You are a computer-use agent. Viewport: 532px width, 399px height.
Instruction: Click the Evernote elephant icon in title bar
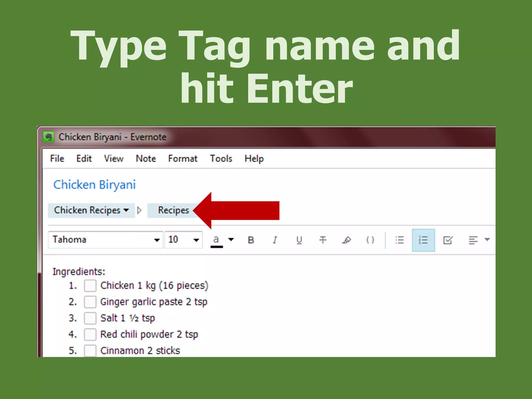click(x=48, y=137)
